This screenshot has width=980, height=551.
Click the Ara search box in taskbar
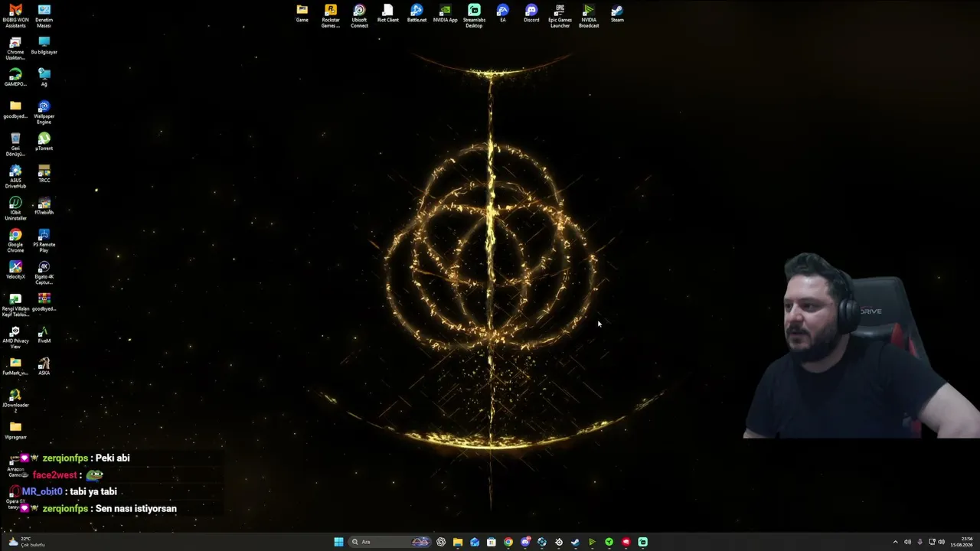click(390, 542)
